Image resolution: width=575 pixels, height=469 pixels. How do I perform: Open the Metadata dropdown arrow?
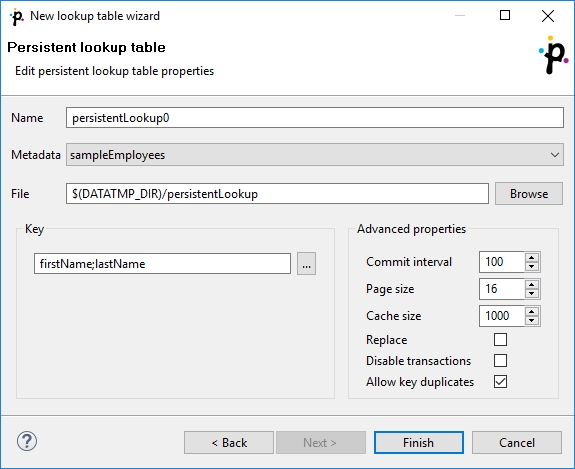[x=554, y=155]
